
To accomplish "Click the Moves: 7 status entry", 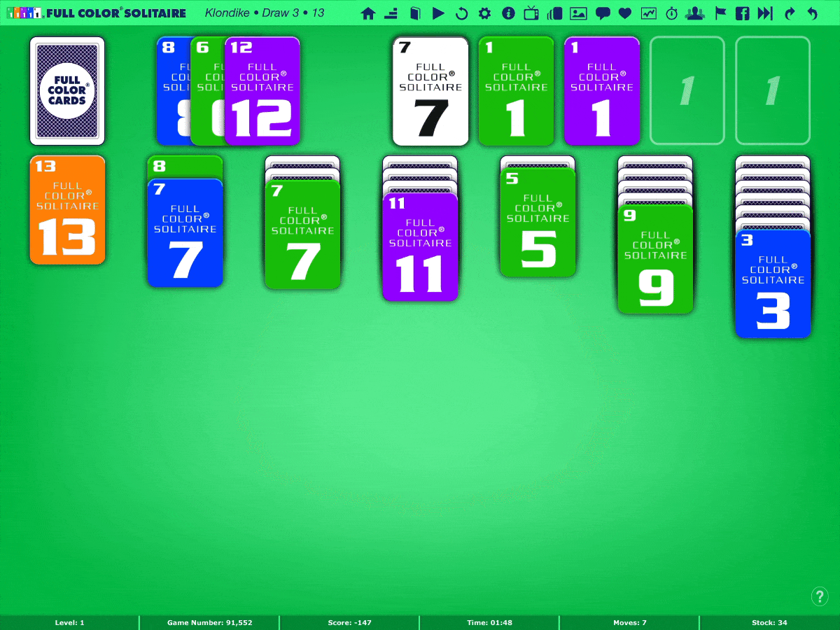I will pyautogui.click(x=630, y=622).
